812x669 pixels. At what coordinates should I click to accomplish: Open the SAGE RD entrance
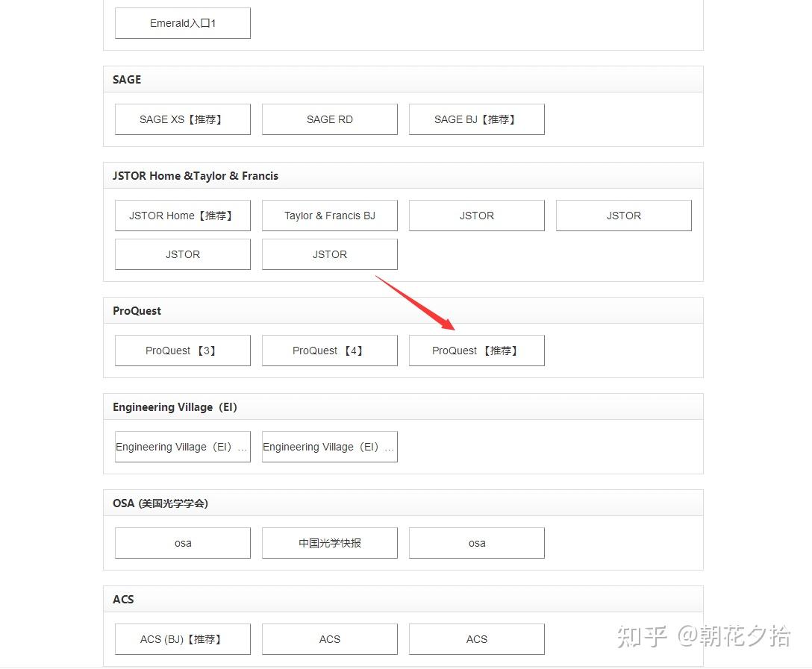329,119
